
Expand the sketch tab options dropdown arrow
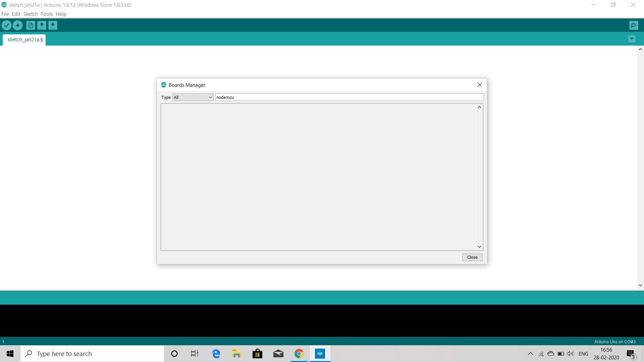[x=632, y=39]
